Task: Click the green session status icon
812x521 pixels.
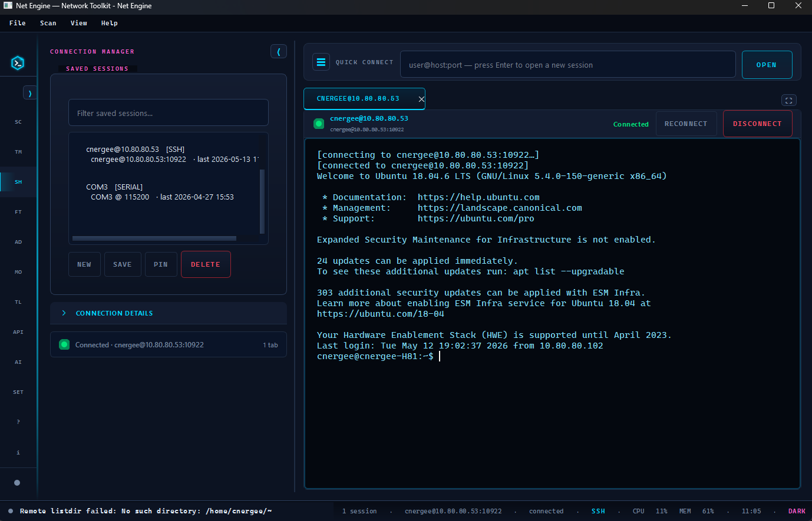Action: tap(319, 124)
